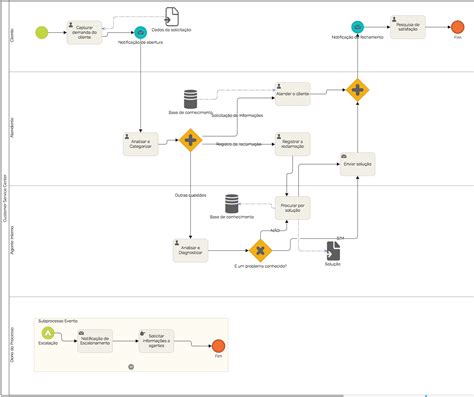Viewport: 474px width, 397px height.
Task: Select the green start event in Cliente lane
Action: [42, 32]
